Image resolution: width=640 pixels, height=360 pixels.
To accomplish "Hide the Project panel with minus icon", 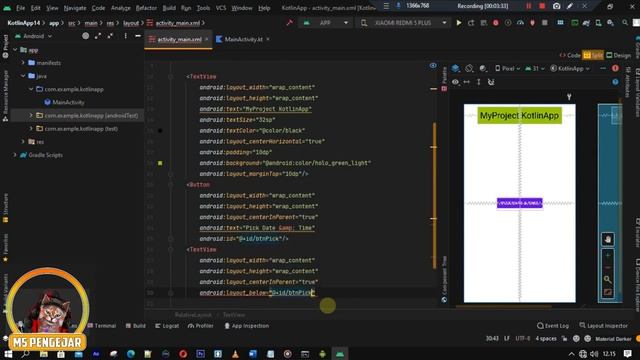I will click(138, 36).
